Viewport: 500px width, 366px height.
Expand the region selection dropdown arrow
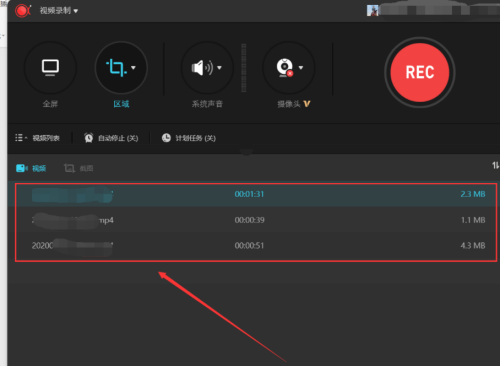[133, 68]
